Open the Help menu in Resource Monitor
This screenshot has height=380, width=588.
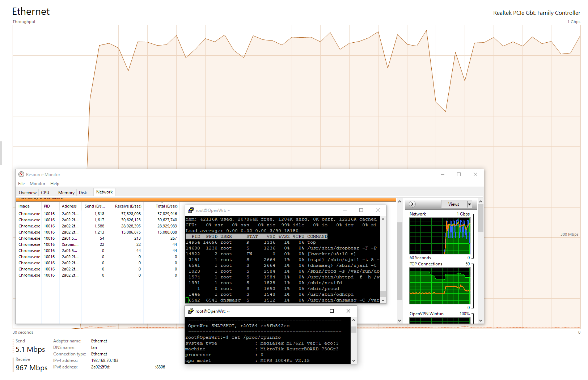click(x=55, y=184)
